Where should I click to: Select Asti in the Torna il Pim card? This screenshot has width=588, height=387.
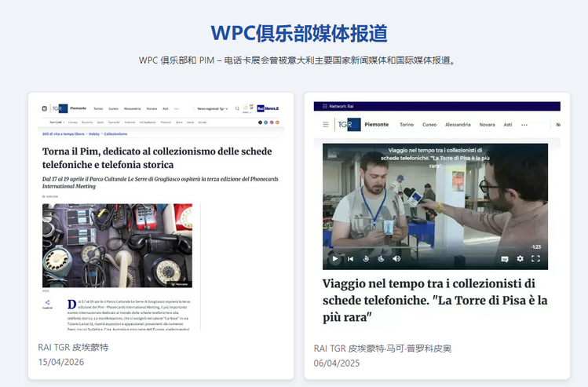click(x=166, y=109)
